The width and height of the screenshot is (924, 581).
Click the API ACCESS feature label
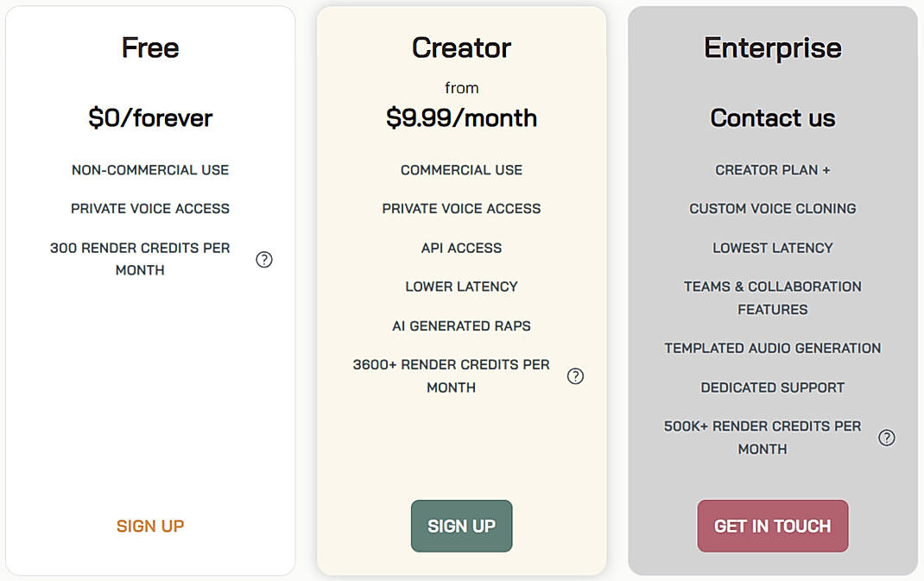(x=461, y=247)
